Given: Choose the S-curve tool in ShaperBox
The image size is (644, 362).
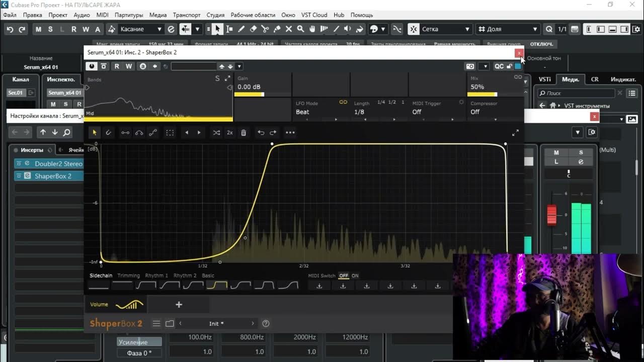Looking at the screenshot, I should click(153, 133).
